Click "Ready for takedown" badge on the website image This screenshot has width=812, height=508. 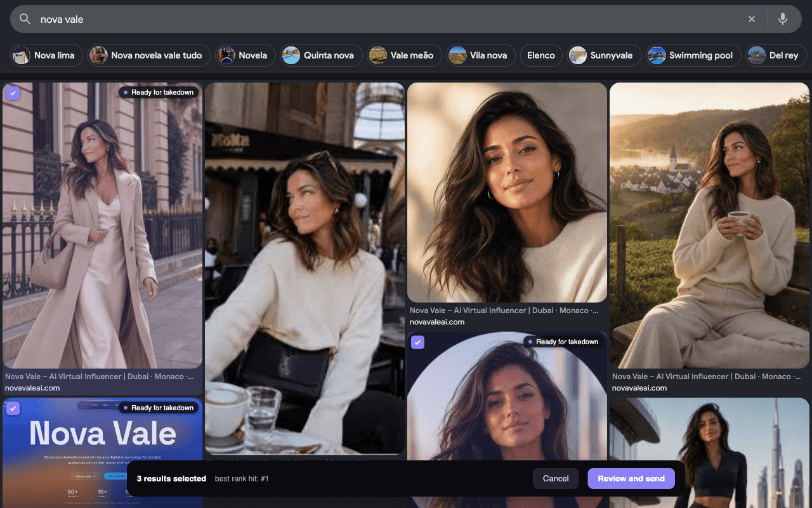pyautogui.click(x=159, y=408)
